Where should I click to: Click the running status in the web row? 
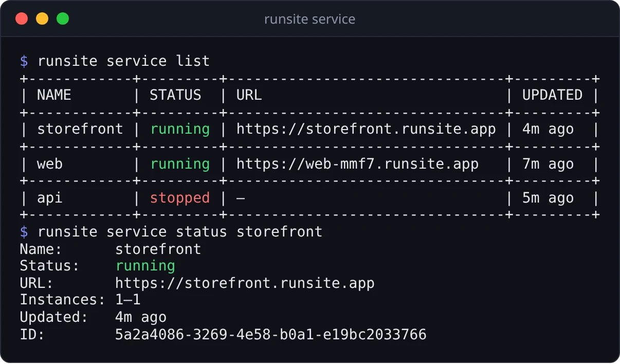click(x=180, y=164)
